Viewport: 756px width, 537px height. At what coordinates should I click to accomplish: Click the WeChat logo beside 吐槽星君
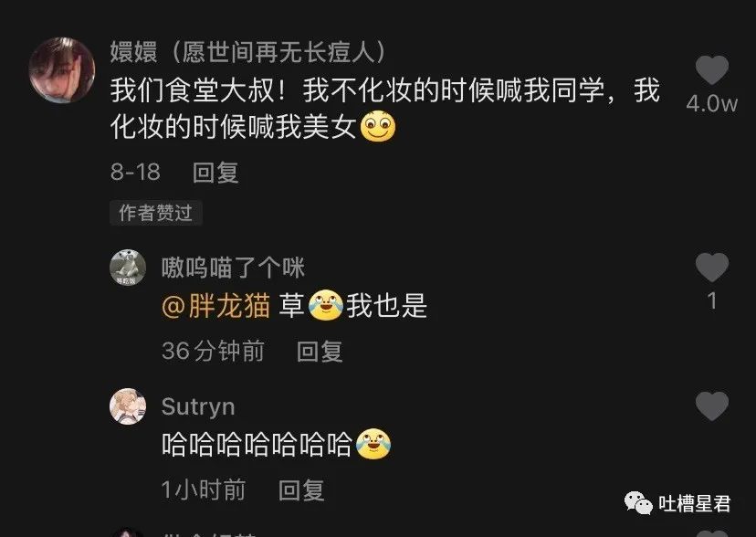coord(638,504)
